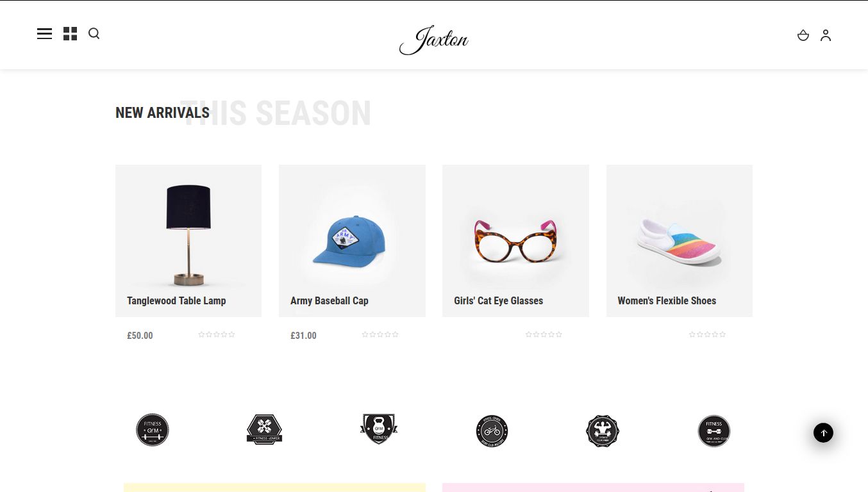Open the search magnifier icon
Screen dimensions: 868x492
coord(94,34)
